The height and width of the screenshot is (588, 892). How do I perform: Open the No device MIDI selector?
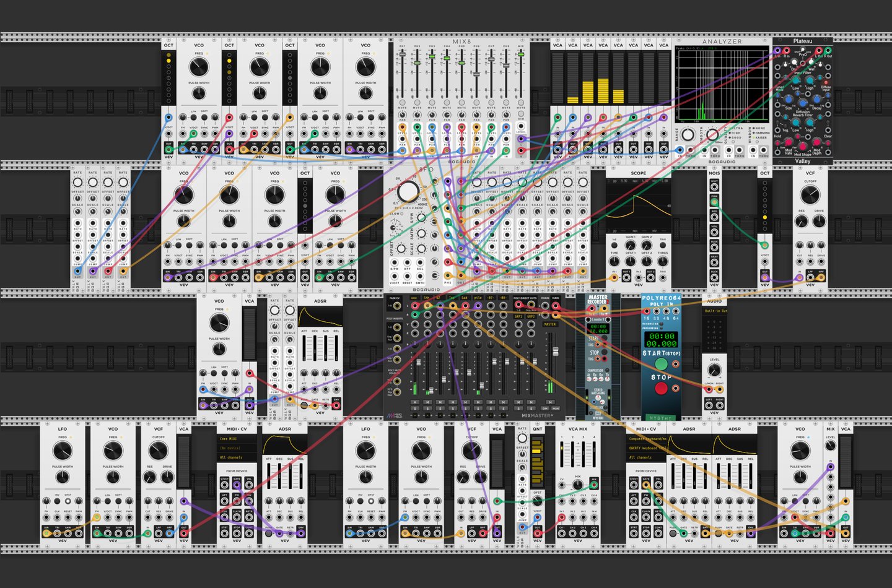[237, 448]
